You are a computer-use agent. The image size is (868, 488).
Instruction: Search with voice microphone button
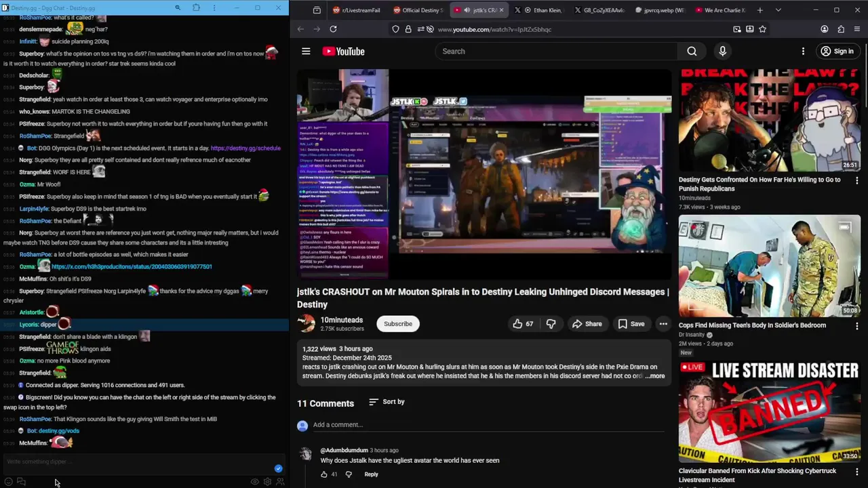coord(722,51)
